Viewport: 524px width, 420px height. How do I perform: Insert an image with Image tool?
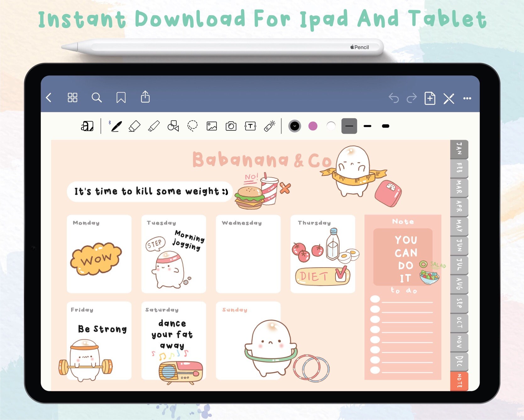pos(212,126)
